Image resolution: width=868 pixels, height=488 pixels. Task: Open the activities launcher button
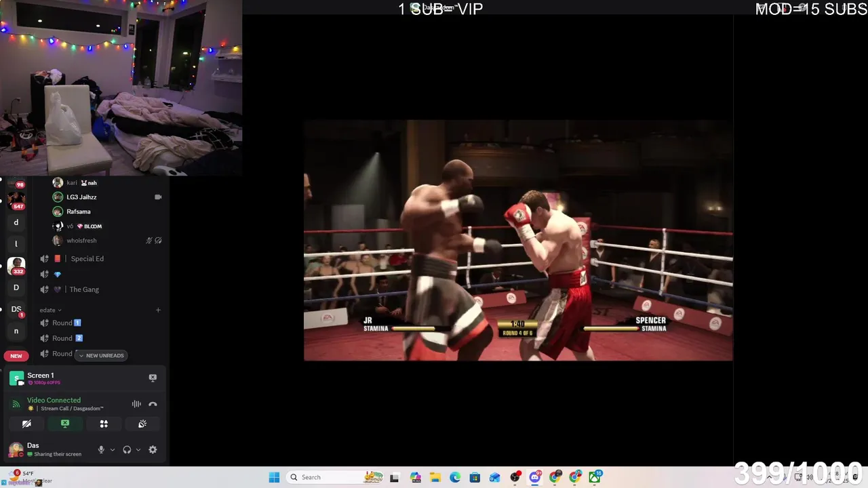pyautogui.click(x=104, y=424)
